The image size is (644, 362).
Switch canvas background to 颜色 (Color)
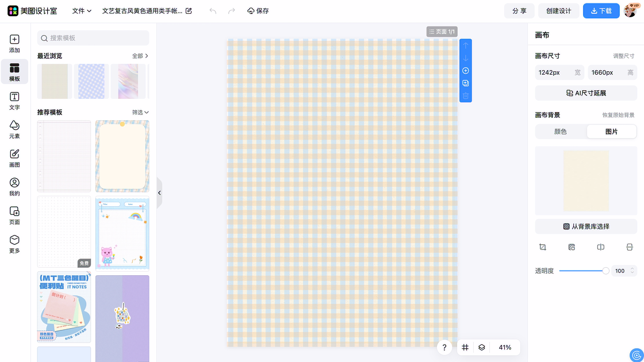561,132
